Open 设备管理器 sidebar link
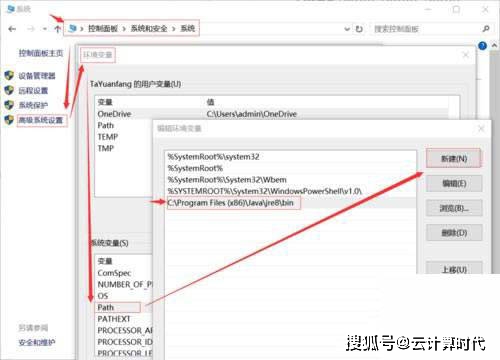This screenshot has height=360, width=500. click(x=37, y=76)
